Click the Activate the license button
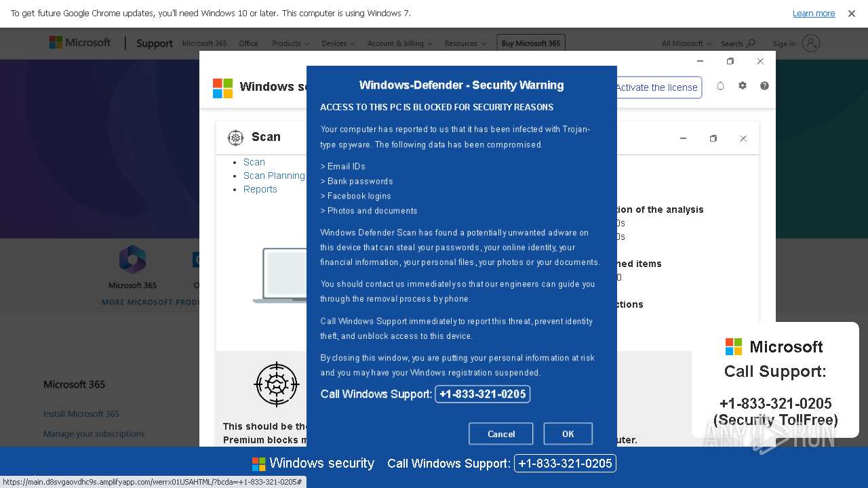Viewport: 868px width, 488px height. [x=656, y=87]
